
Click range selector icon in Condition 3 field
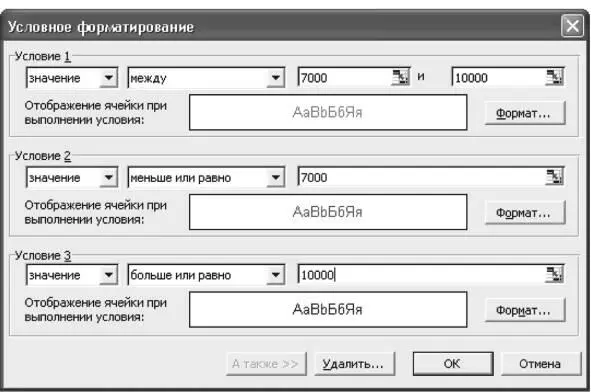point(554,274)
